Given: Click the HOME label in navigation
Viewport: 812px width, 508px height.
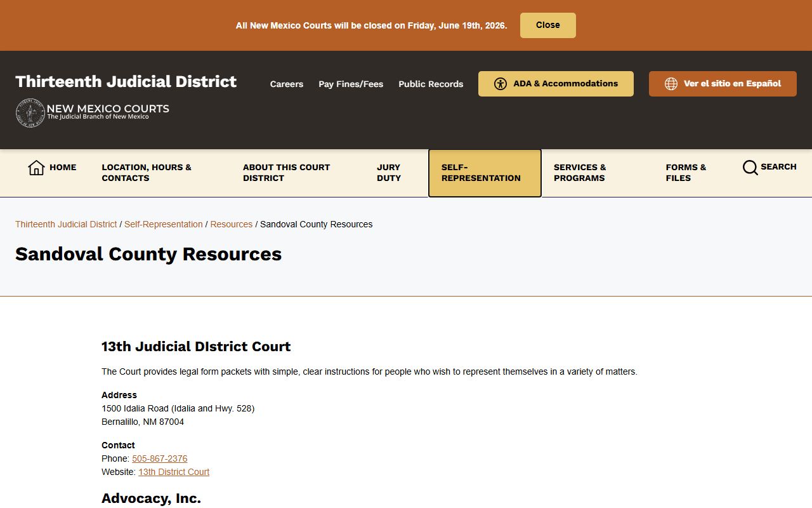Looking at the screenshot, I should point(63,167).
